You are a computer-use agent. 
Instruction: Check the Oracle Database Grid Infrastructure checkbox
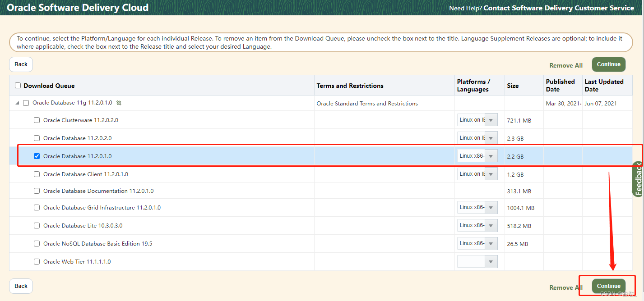point(37,208)
